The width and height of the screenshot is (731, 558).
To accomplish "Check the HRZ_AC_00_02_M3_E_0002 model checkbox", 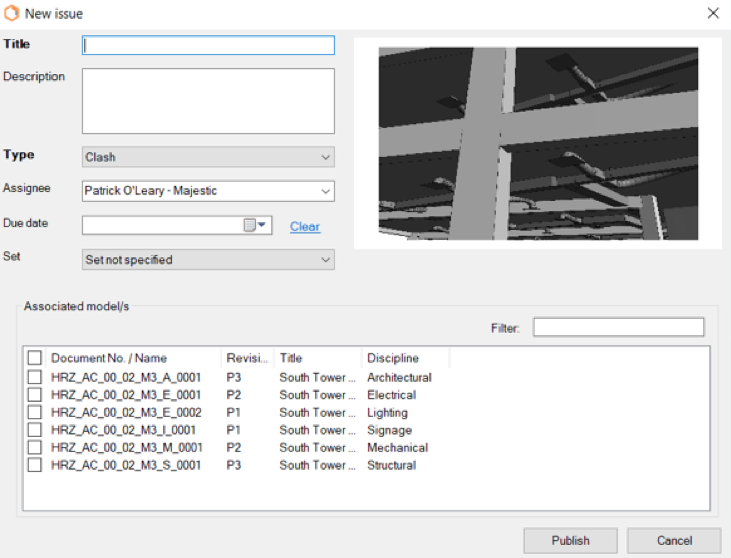I will (34, 412).
